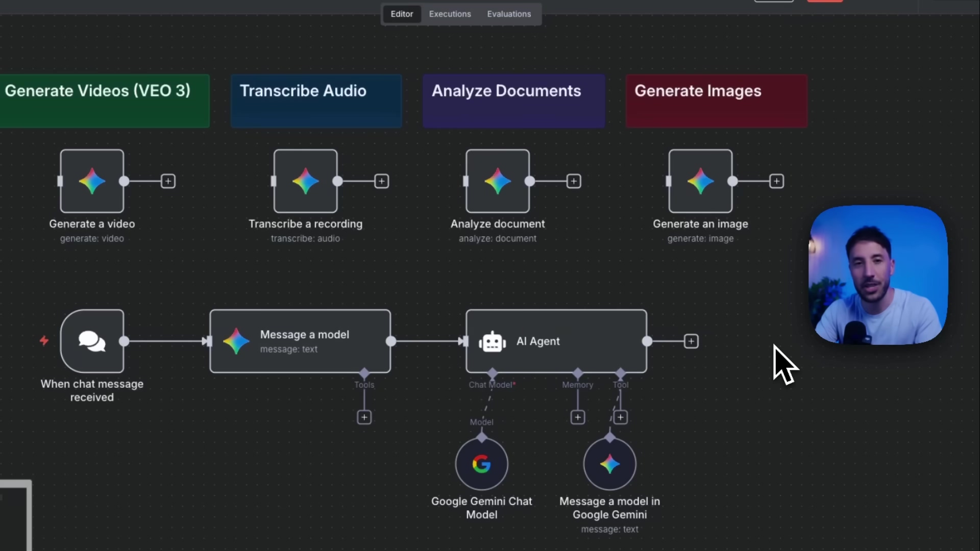The width and height of the screenshot is (980, 551).
Task: Select the Editor tab
Action: coord(402,14)
